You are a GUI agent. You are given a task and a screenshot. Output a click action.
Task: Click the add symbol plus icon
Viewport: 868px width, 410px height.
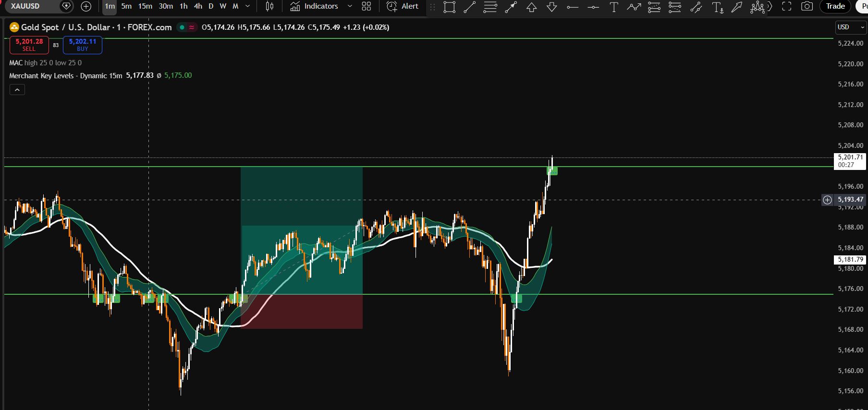pyautogui.click(x=86, y=6)
